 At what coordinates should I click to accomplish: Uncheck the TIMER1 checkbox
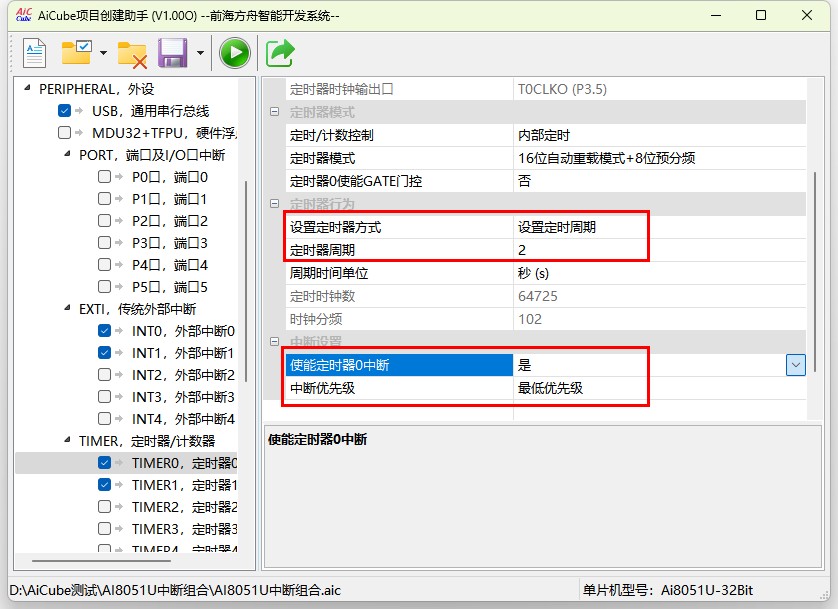click(105, 485)
